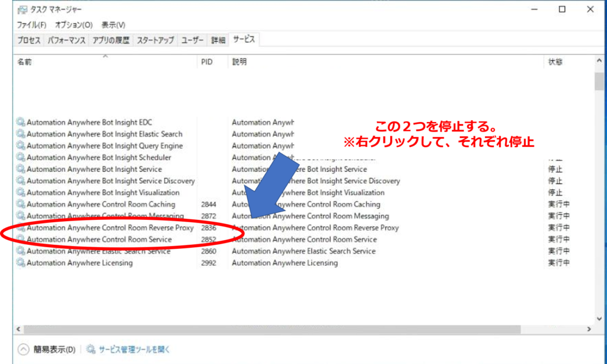Click the vertical scrollbar thumb of the services list
This screenshot has width=607, height=364.
(599, 81)
